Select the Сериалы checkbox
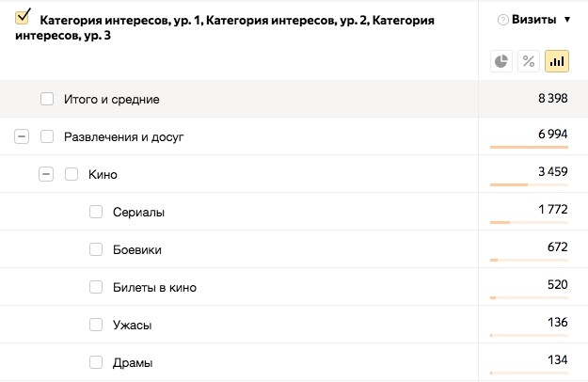This screenshot has height=382, width=588. click(96, 212)
